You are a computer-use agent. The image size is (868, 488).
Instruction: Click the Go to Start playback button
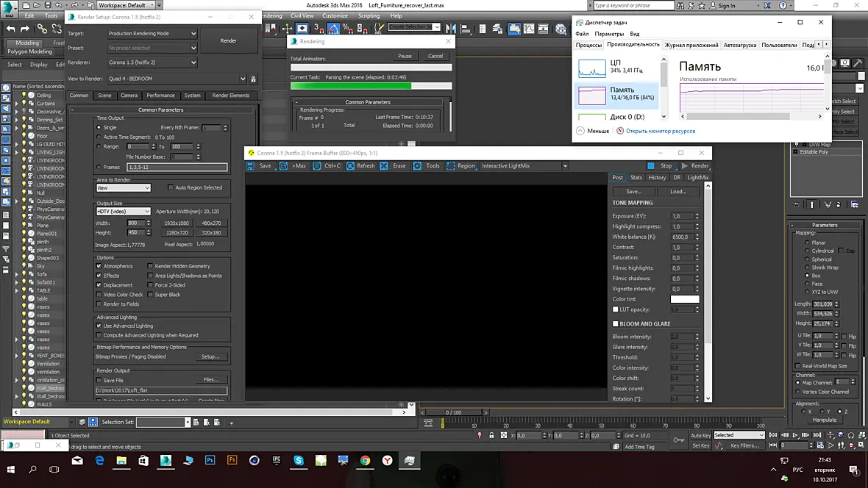pos(773,435)
